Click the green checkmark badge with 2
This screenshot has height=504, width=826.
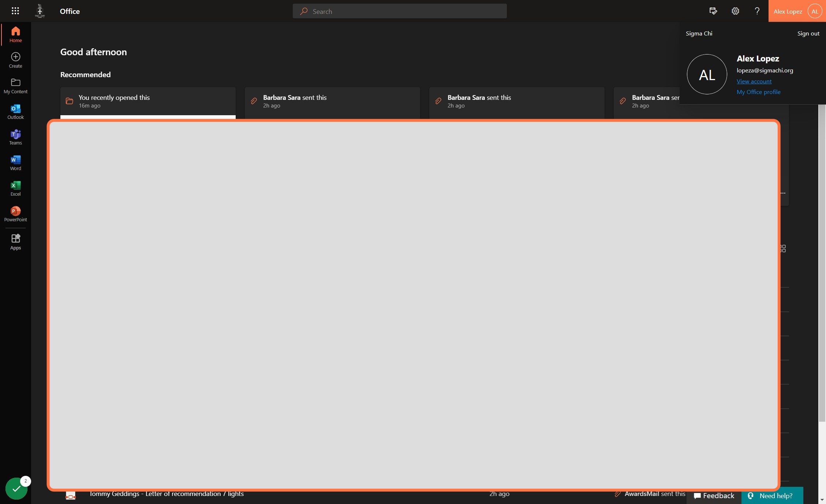(16, 488)
